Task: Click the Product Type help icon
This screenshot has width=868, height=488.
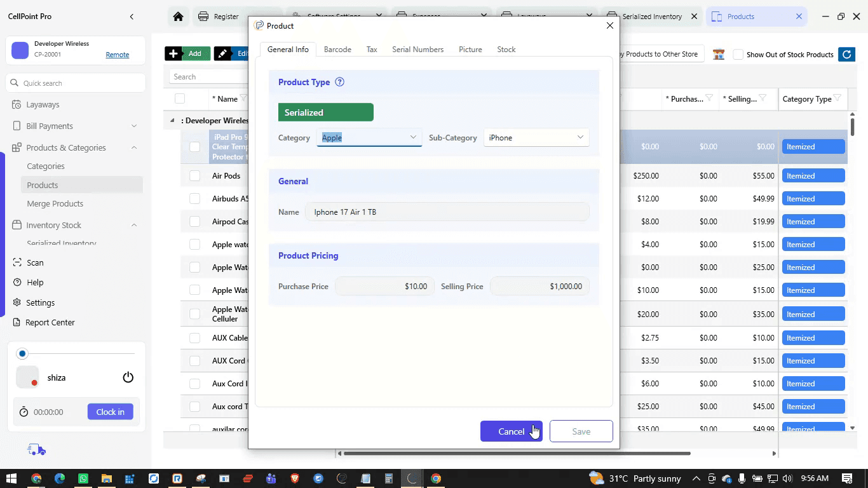Action: pos(339,82)
